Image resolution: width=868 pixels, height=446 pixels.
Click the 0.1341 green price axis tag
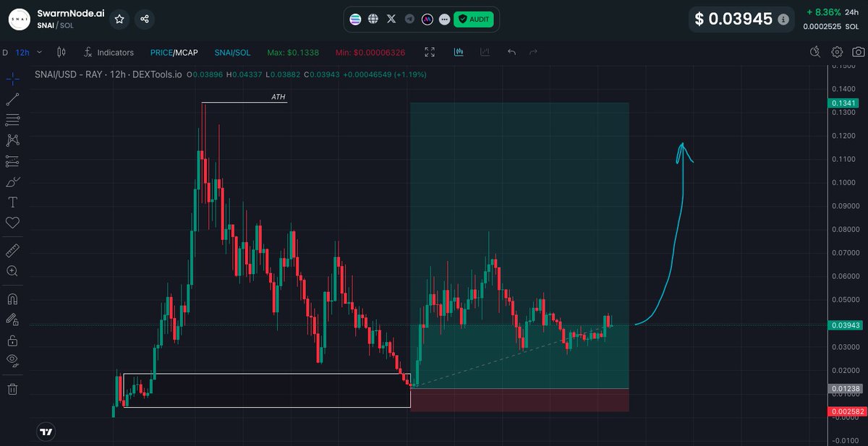coord(845,103)
